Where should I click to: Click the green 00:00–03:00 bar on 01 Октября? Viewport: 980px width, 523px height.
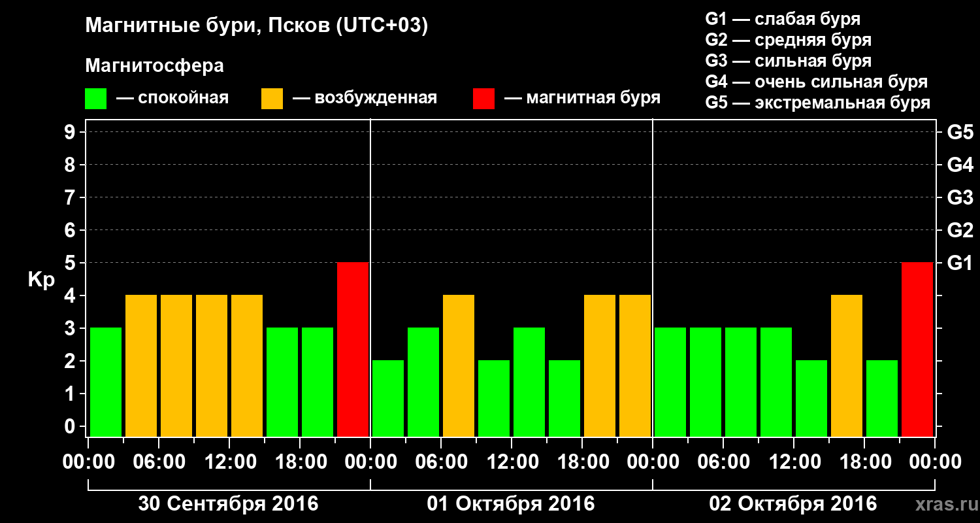coord(388,398)
